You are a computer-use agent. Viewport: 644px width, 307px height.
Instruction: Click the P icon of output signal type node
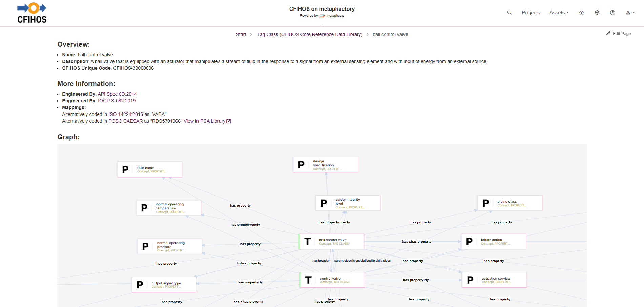(x=140, y=285)
